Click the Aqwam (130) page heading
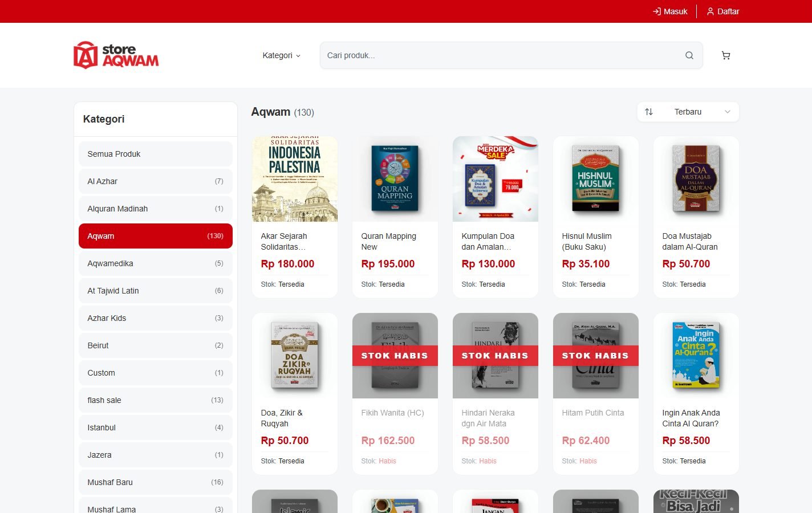The width and height of the screenshot is (812, 513). tap(283, 112)
